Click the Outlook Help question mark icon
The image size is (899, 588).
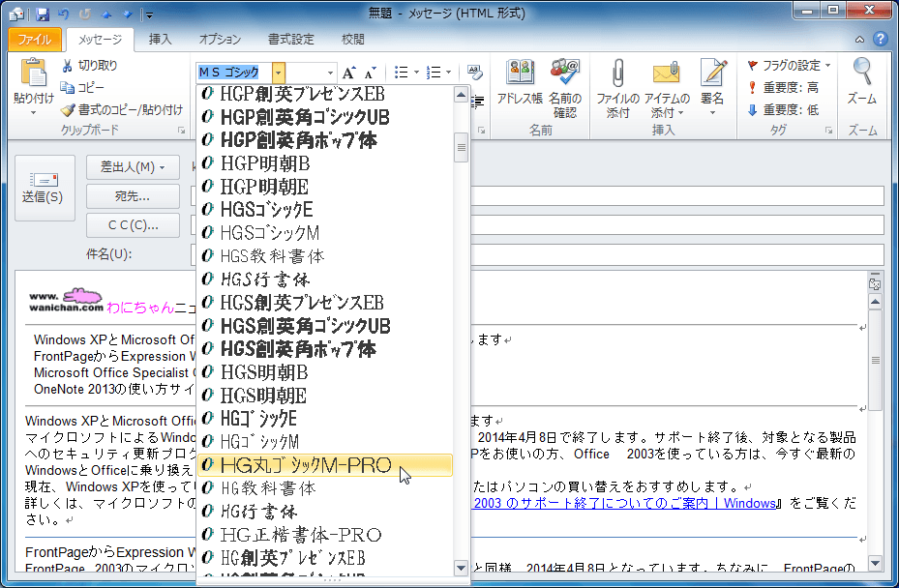pyautogui.click(x=881, y=39)
